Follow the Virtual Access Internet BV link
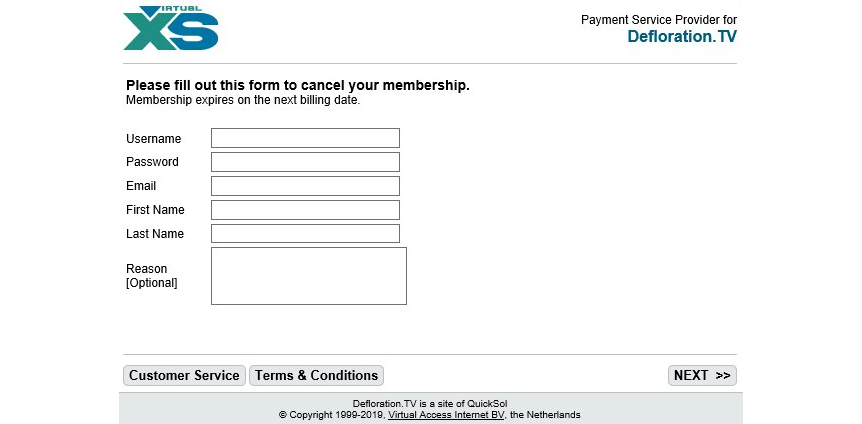Image resolution: width=862 pixels, height=424 pixels. pos(446,415)
